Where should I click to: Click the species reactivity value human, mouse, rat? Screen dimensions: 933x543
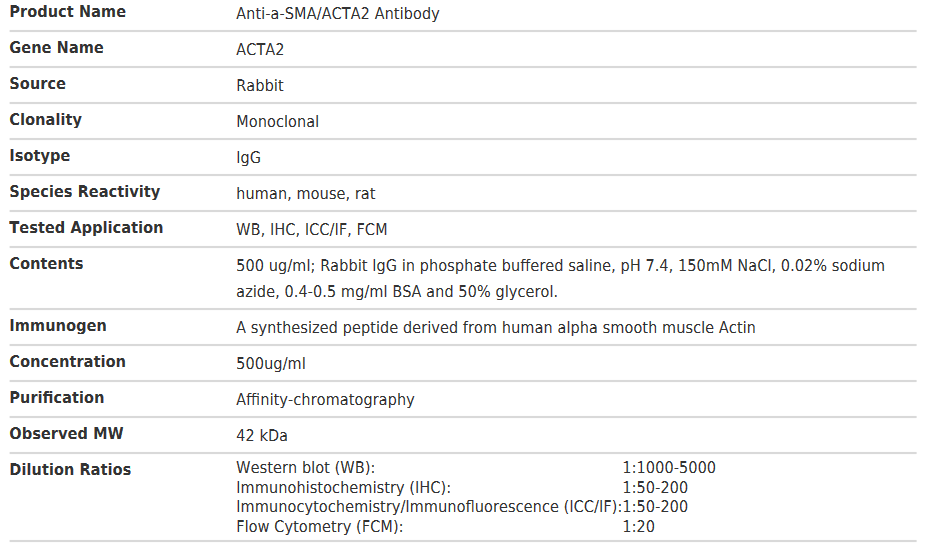(x=305, y=194)
